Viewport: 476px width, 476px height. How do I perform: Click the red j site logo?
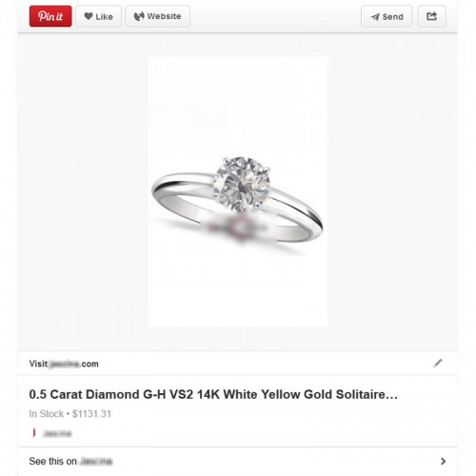tap(34, 432)
